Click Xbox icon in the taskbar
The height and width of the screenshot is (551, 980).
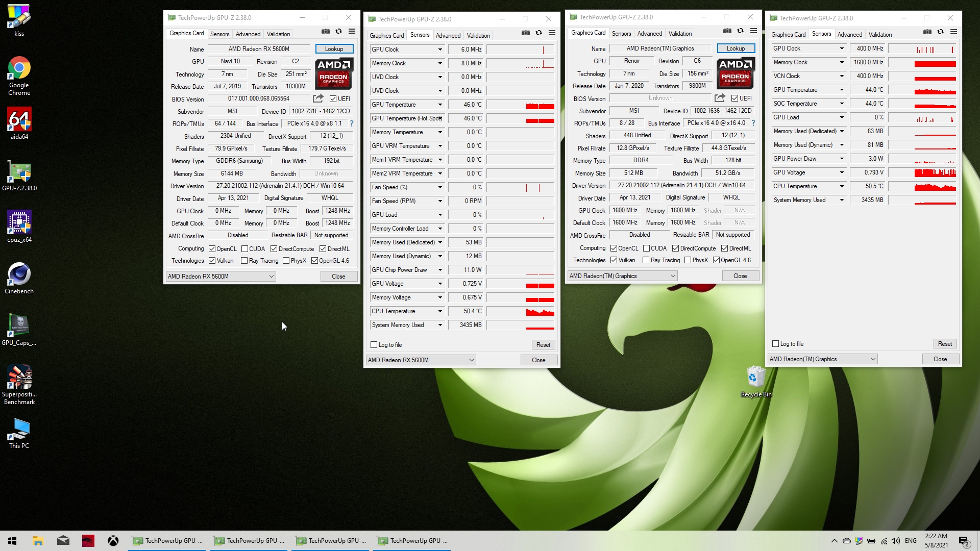113,541
